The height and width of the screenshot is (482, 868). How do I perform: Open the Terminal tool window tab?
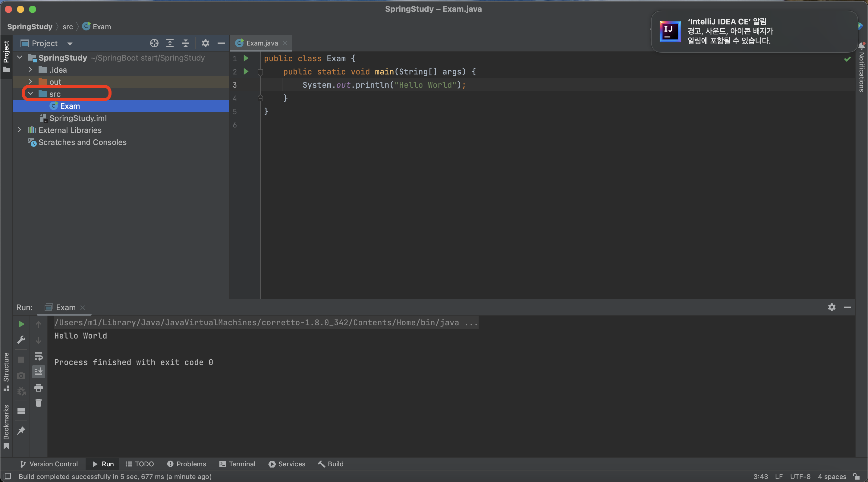pyautogui.click(x=237, y=464)
